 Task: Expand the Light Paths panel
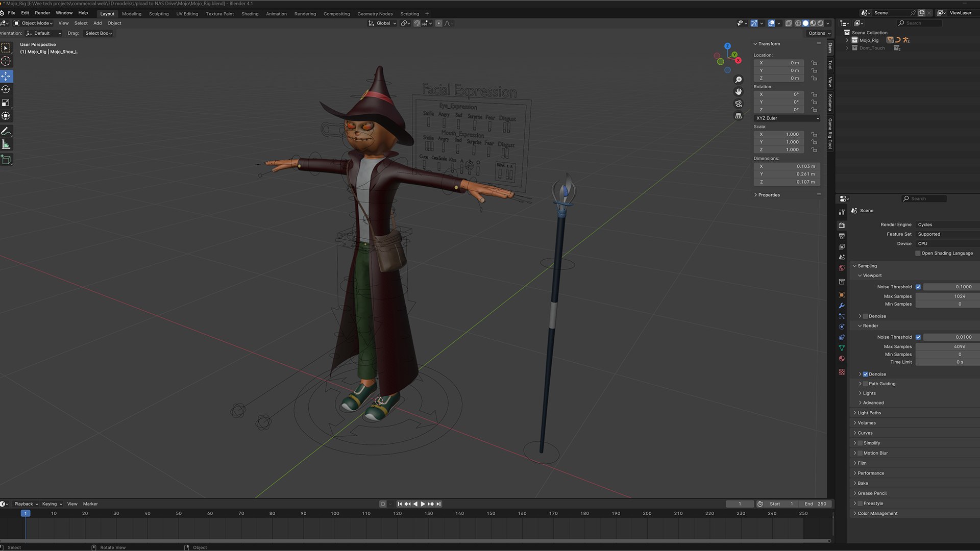pos(869,413)
